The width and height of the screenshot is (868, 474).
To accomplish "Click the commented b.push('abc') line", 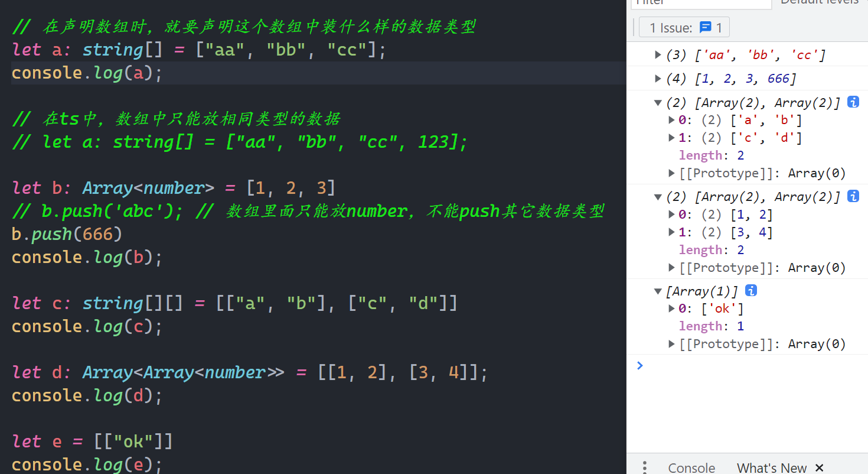I will click(308, 211).
